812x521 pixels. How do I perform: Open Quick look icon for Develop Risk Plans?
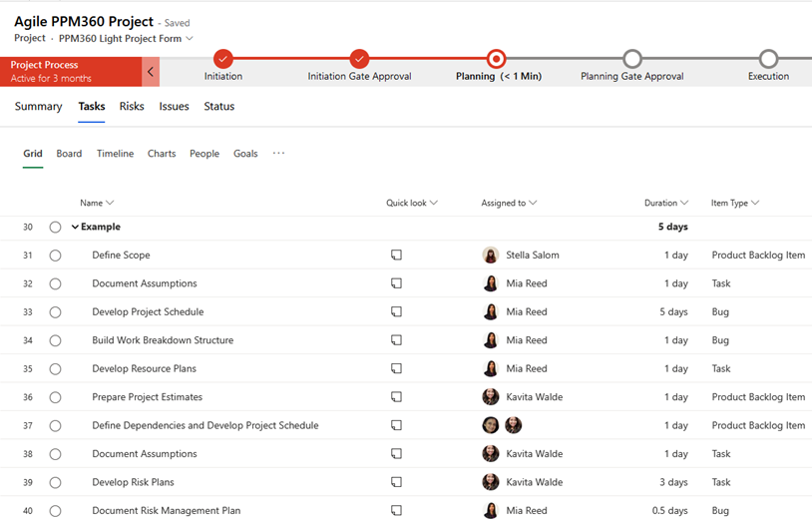point(396,482)
